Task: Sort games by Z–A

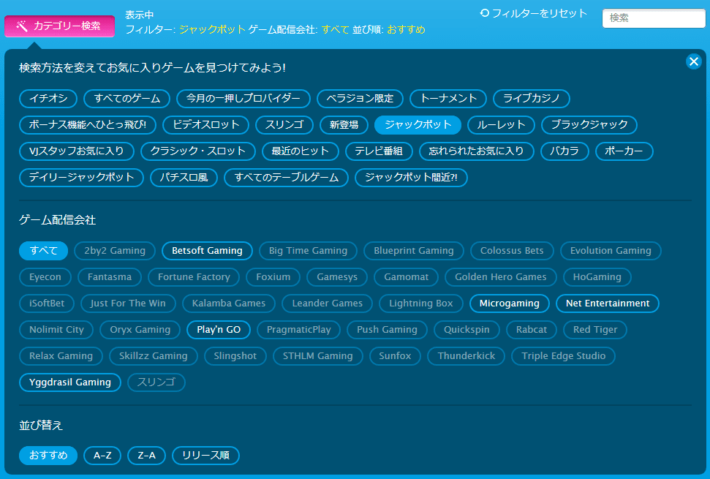Action: coord(146,456)
